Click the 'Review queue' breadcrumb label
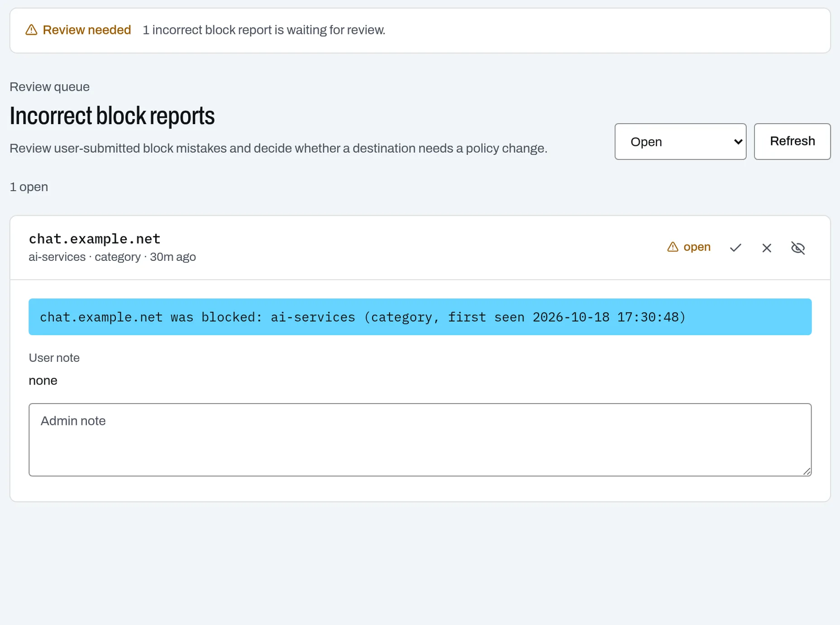Viewport: 840px width, 625px height. (50, 87)
